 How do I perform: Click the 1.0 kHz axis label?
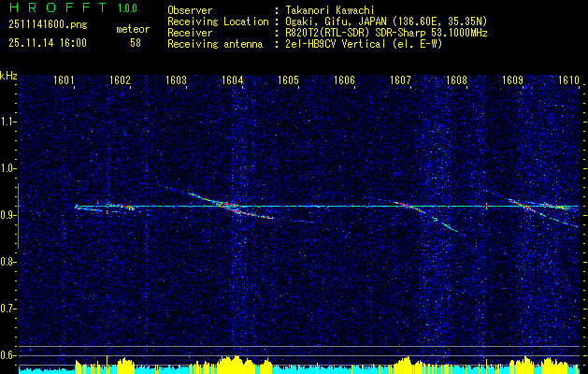[x=7, y=168]
